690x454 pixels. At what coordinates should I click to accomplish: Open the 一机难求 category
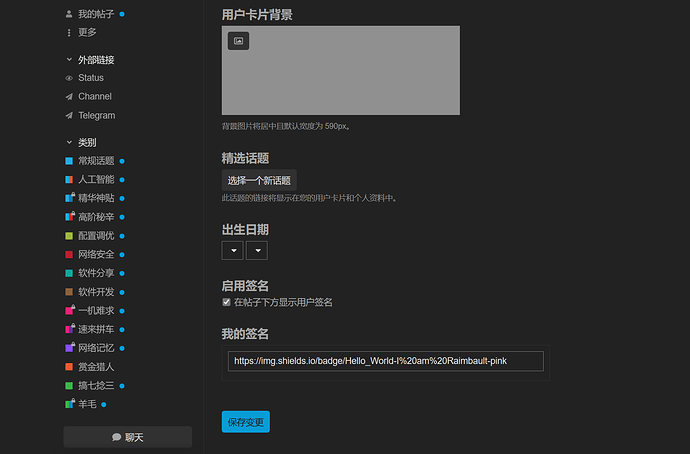96,311
